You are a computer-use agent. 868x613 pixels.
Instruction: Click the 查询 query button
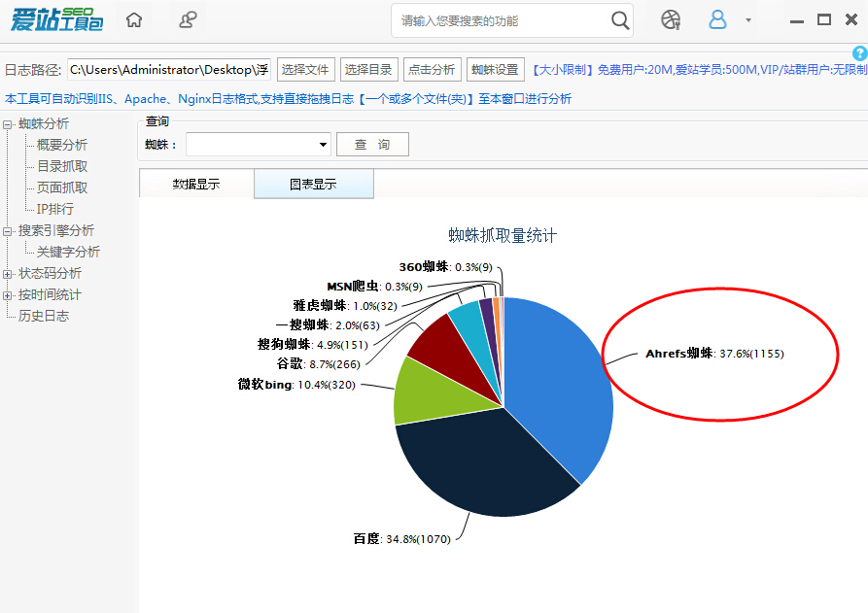pos(372,145)
